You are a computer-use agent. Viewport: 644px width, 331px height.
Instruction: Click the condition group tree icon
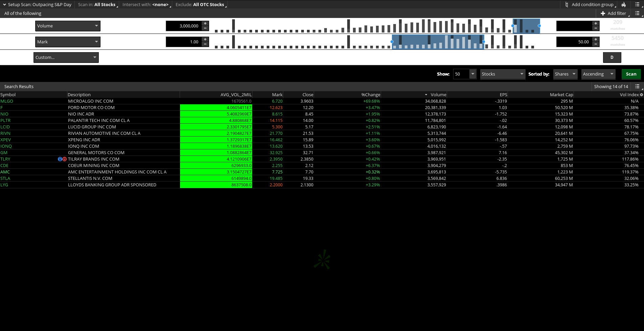[567, 4]
